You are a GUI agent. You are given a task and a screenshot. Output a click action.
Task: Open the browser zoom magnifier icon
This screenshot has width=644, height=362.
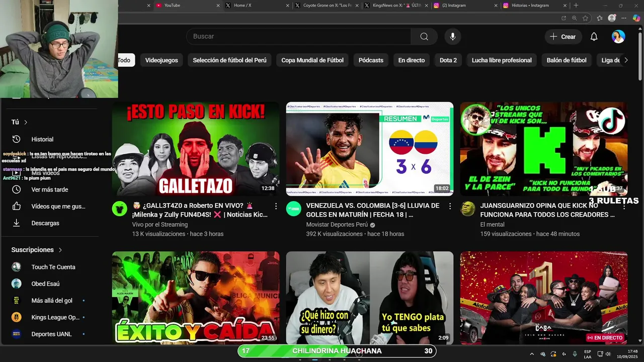(575, 18)
